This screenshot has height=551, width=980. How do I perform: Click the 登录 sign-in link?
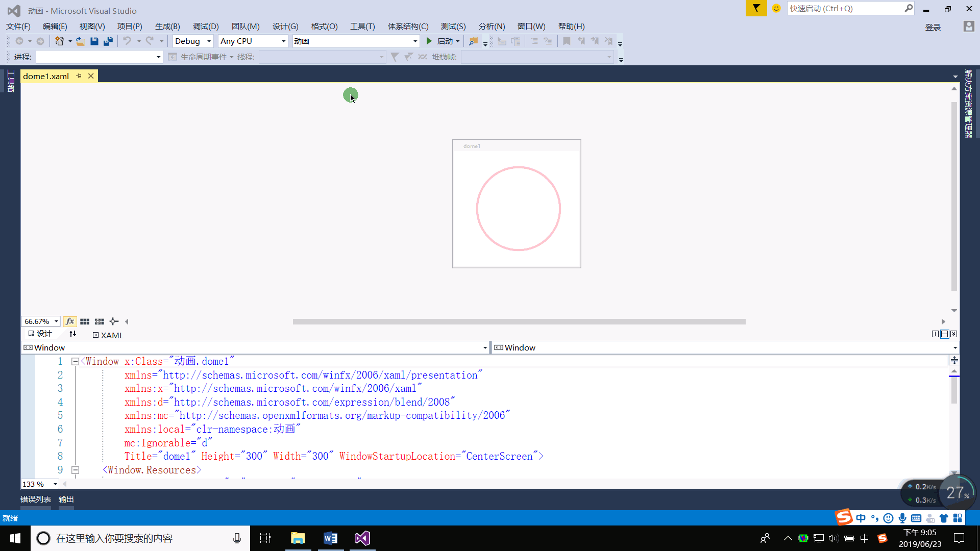933,27
